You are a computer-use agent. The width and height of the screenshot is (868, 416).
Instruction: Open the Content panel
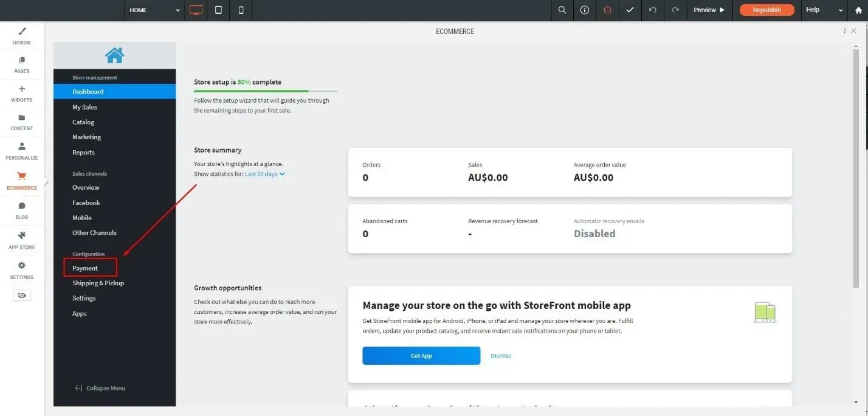pyautogui.click(x=22, y=122)
